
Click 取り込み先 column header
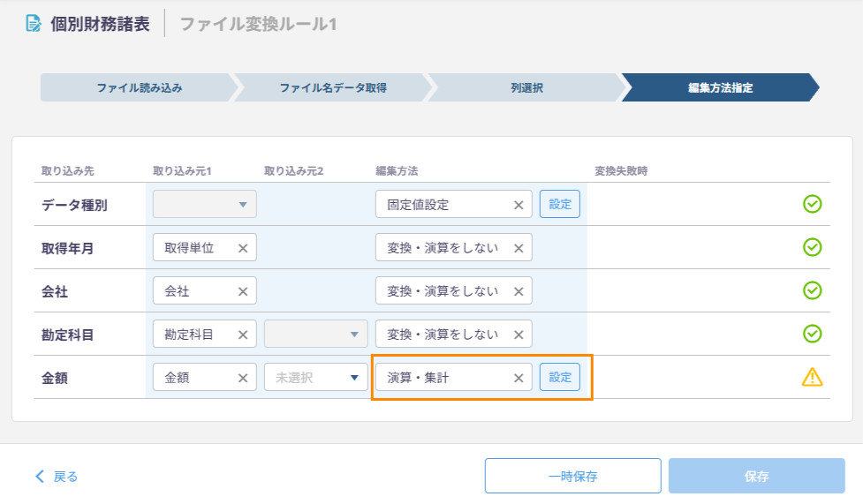(x=68, y=171)
